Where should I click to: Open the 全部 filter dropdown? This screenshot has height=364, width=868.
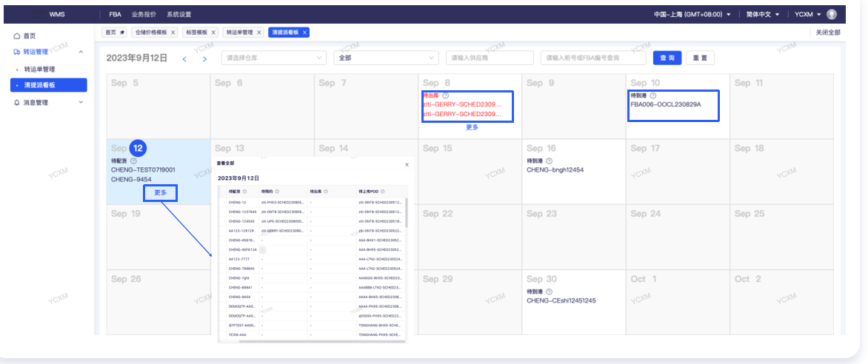385,58
